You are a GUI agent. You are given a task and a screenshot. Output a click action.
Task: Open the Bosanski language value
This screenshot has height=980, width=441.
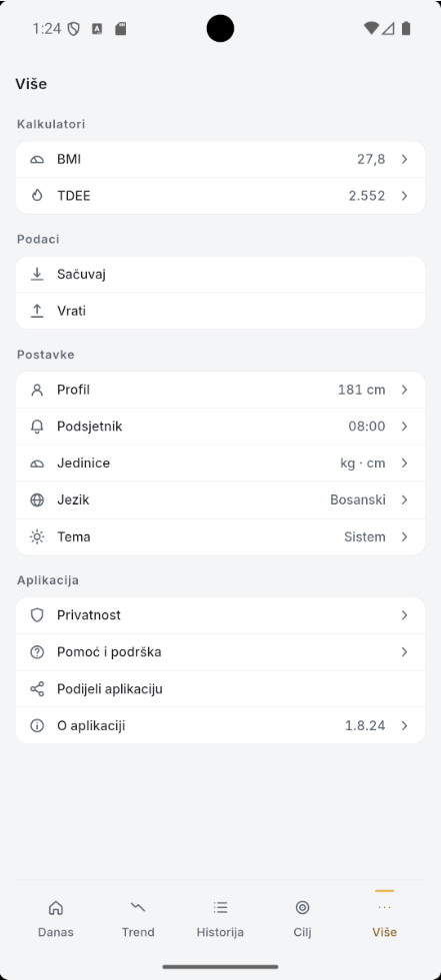(x=358, y=500)
